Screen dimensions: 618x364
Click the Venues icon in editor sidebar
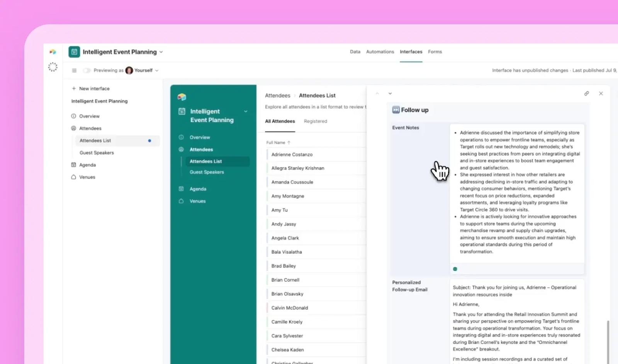(x=73, y=177)
